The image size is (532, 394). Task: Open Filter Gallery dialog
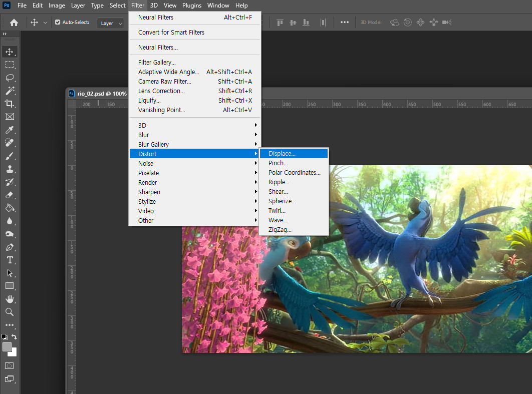[195, 63]
